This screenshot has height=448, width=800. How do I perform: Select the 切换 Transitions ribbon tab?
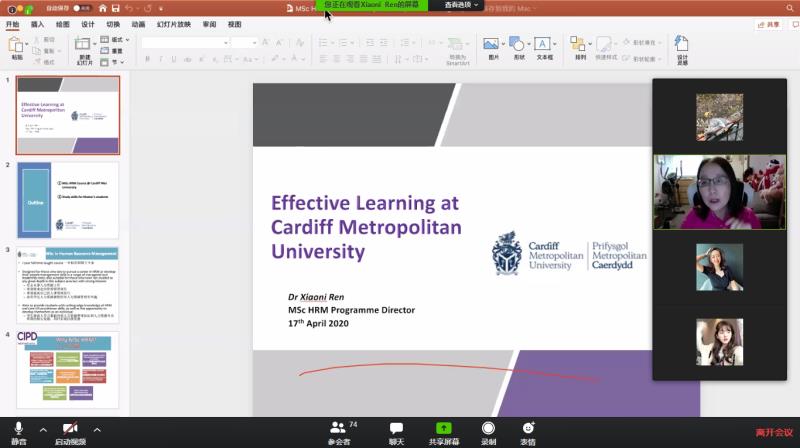coord(113,24)
